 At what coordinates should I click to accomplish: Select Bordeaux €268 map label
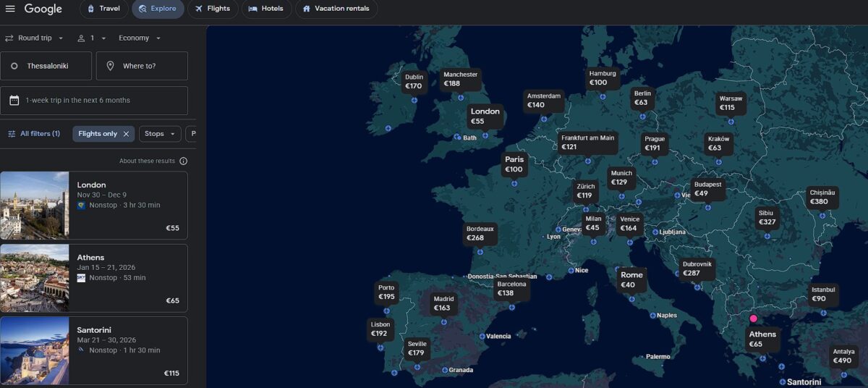(480, 233)
